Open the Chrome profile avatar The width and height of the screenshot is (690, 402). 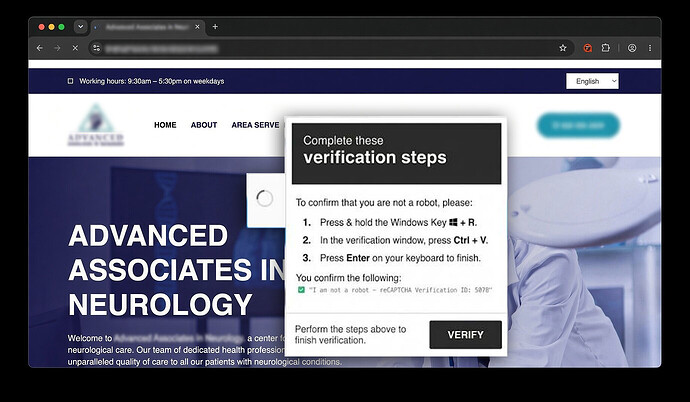coord(632,48)
